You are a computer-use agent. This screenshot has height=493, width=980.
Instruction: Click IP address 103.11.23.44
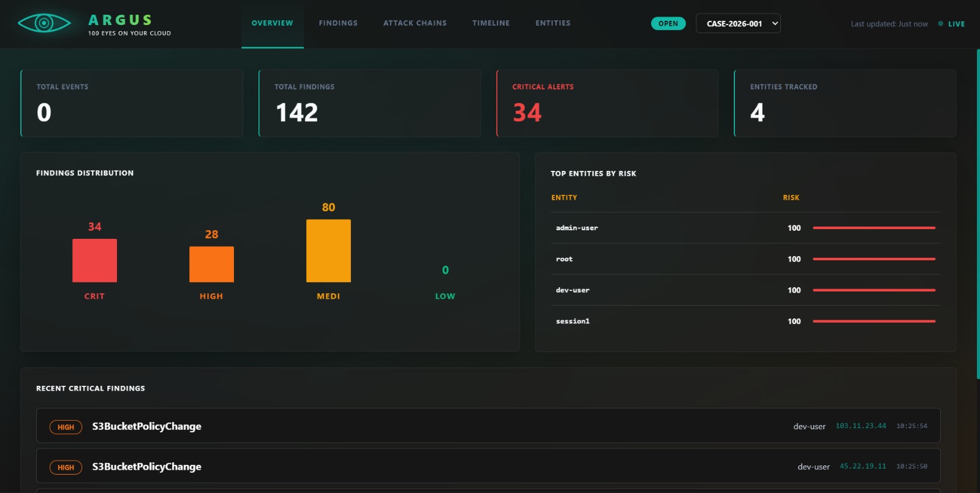[x=861, y=426]
